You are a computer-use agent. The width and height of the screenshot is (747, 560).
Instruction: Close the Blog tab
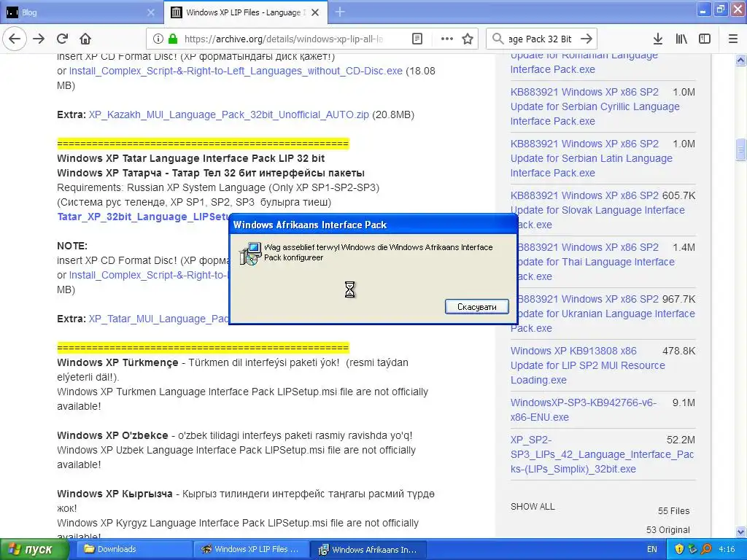150,12
